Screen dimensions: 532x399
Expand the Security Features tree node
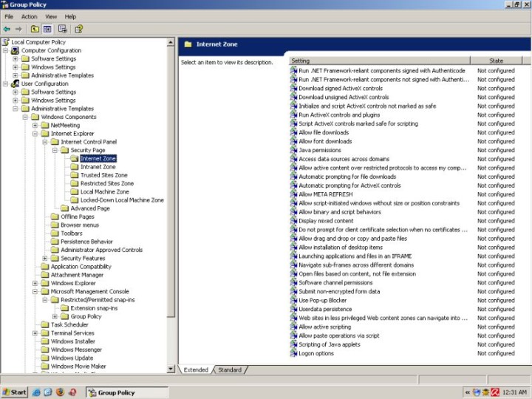(45, 258)
